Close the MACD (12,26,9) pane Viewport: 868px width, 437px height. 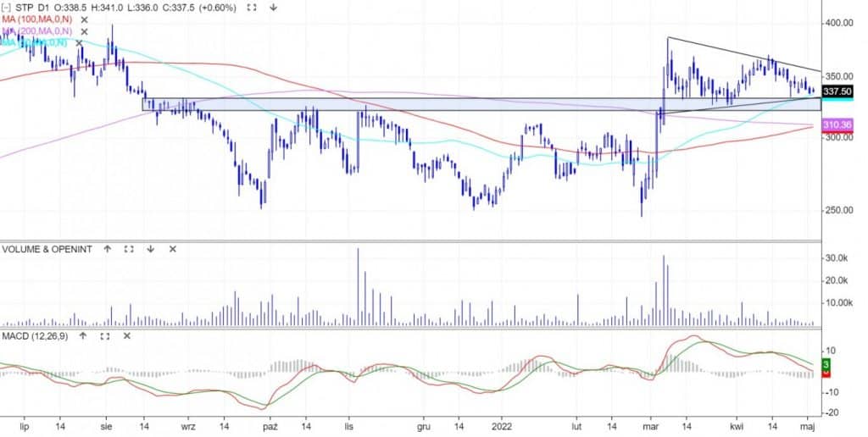click(x=126, y=336)
